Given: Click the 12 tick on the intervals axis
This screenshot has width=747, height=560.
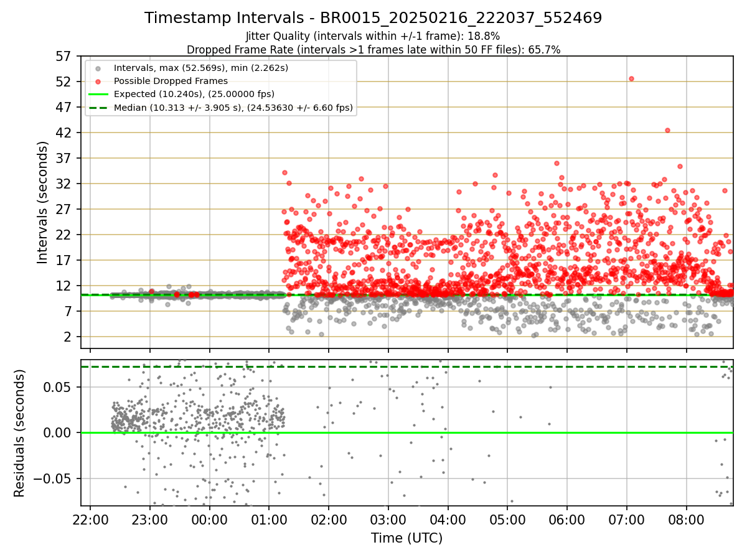Looking at the screenshot, I should coord(65,286).
